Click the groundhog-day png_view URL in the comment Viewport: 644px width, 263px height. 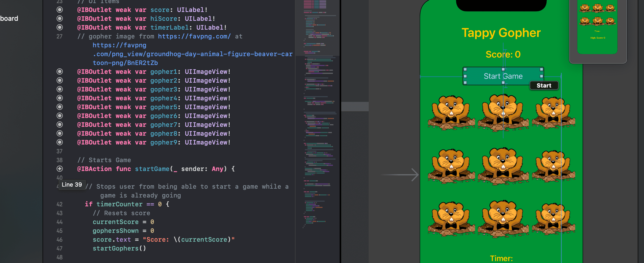[x=193, y=54]
